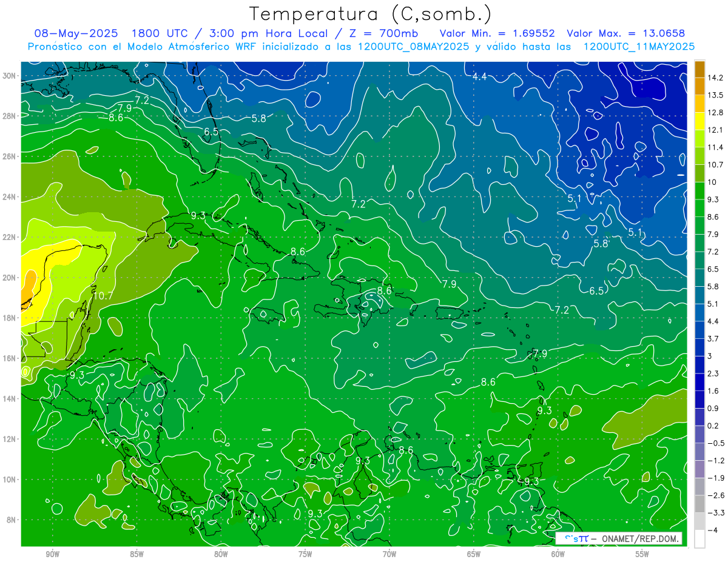
Task: Click the 24N latitude axis label
Action: point(9,197)
